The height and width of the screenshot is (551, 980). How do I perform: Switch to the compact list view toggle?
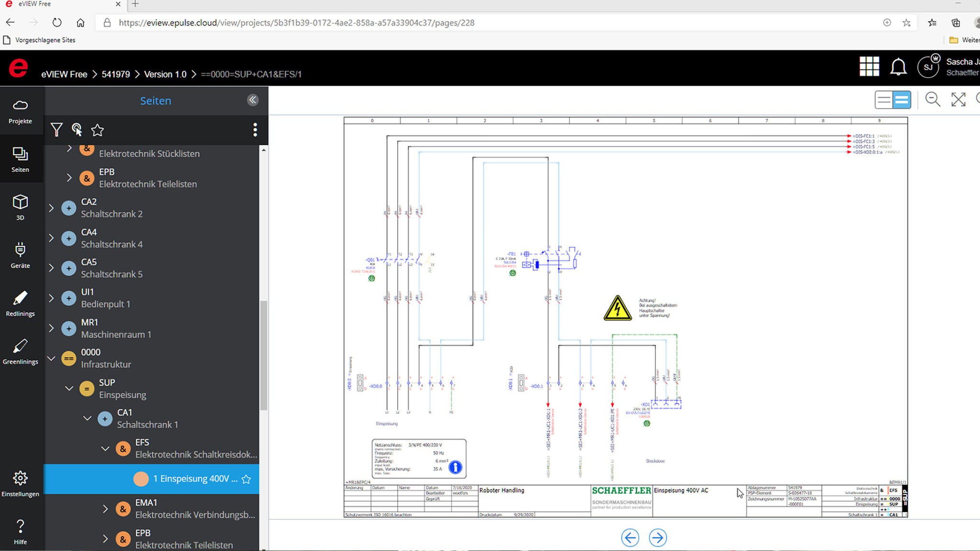pyautogui.click(x=884, y=100)
